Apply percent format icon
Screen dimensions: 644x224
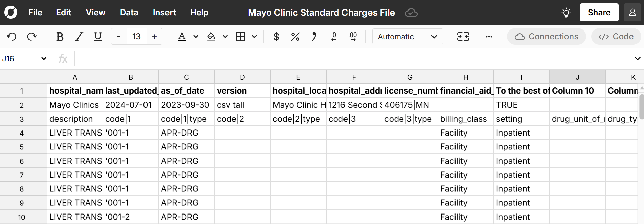pos(295,37)
